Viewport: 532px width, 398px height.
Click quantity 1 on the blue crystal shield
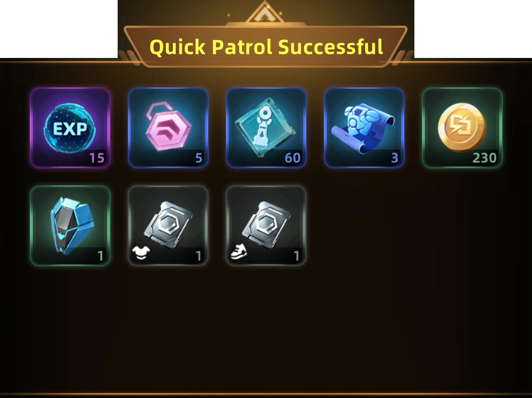tap(101, 256)
